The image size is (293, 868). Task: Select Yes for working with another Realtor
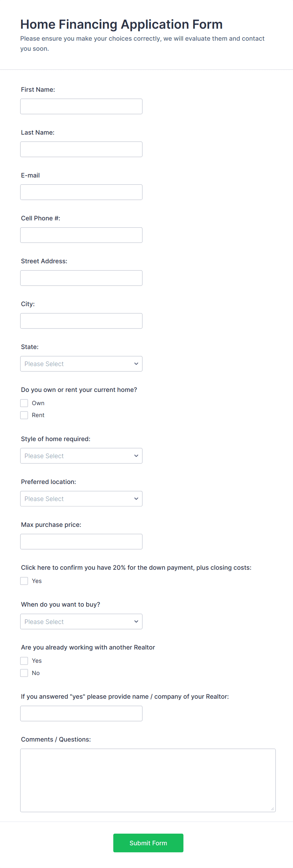pos(24,661)
